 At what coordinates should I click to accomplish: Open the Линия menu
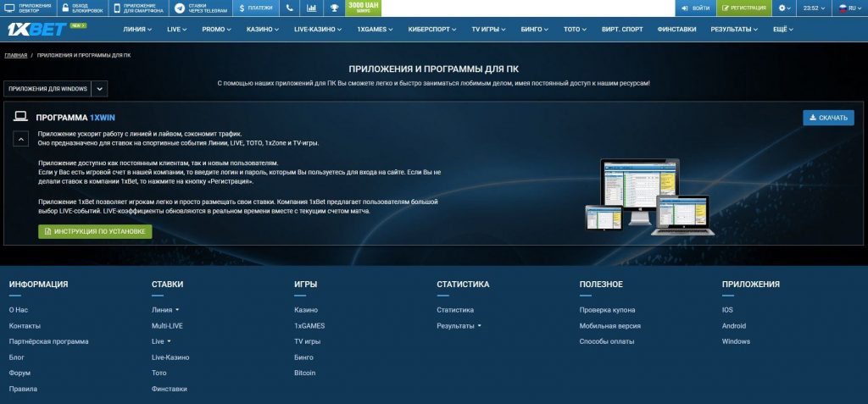pos(137,30)
